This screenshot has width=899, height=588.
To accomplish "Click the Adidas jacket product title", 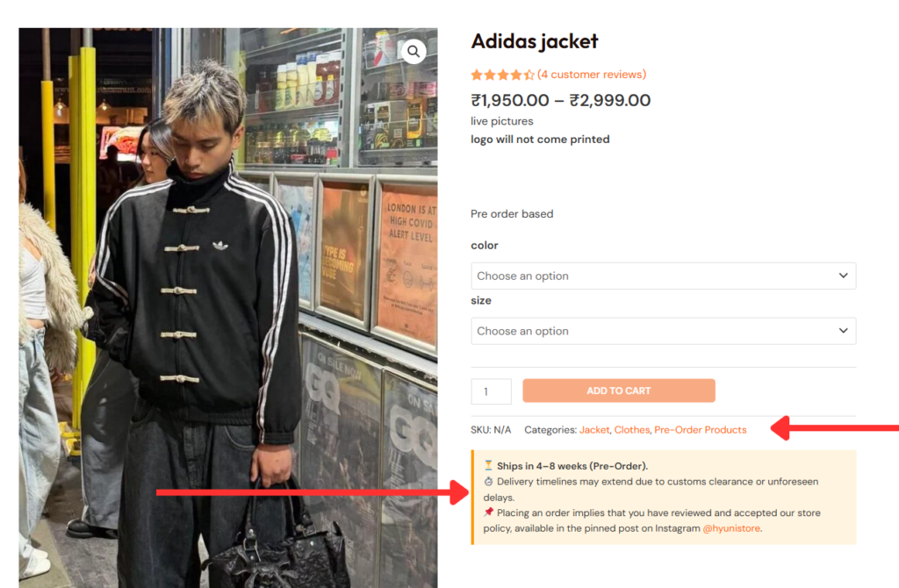I will (x=534, y=41).
